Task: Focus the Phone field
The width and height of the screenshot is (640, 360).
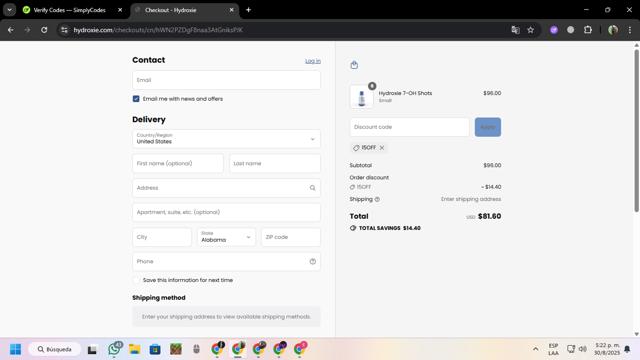Action: click(226, 261)
